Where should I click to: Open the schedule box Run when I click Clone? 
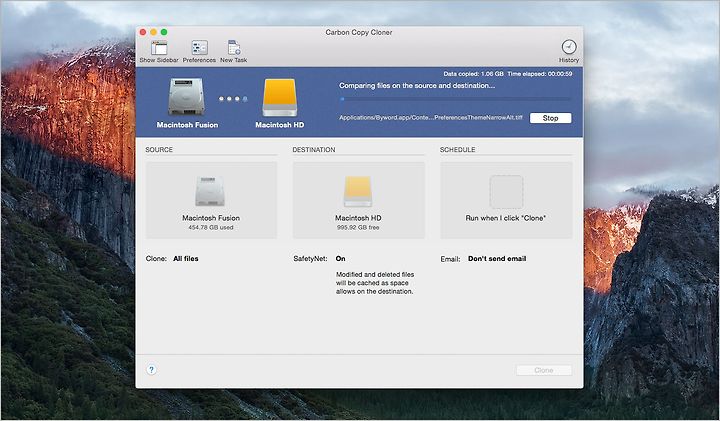[506, 200]
